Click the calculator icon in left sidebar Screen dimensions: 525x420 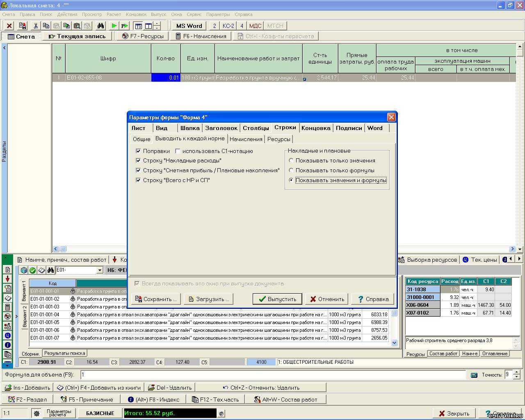[7, 307]
